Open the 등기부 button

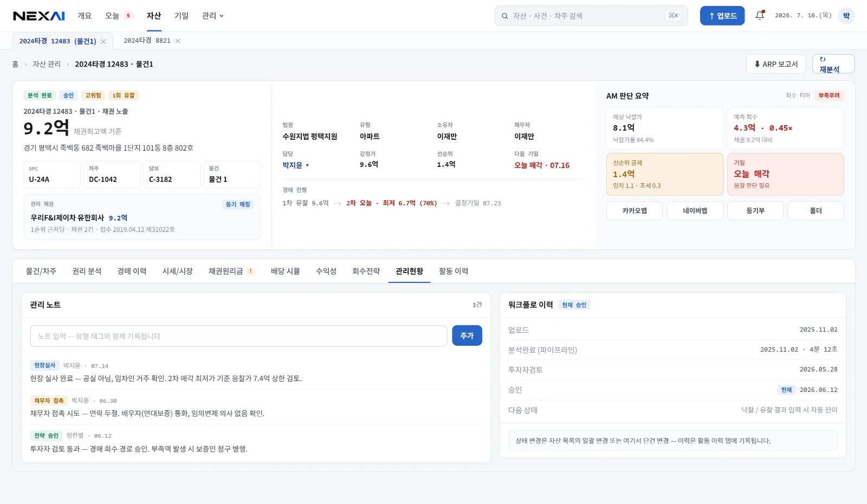point(755,211)
